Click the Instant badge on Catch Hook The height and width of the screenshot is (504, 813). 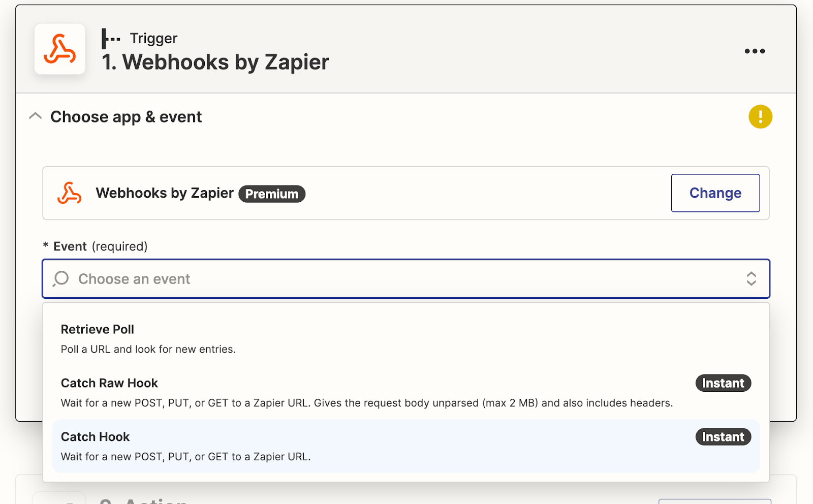tap(723, 436)
